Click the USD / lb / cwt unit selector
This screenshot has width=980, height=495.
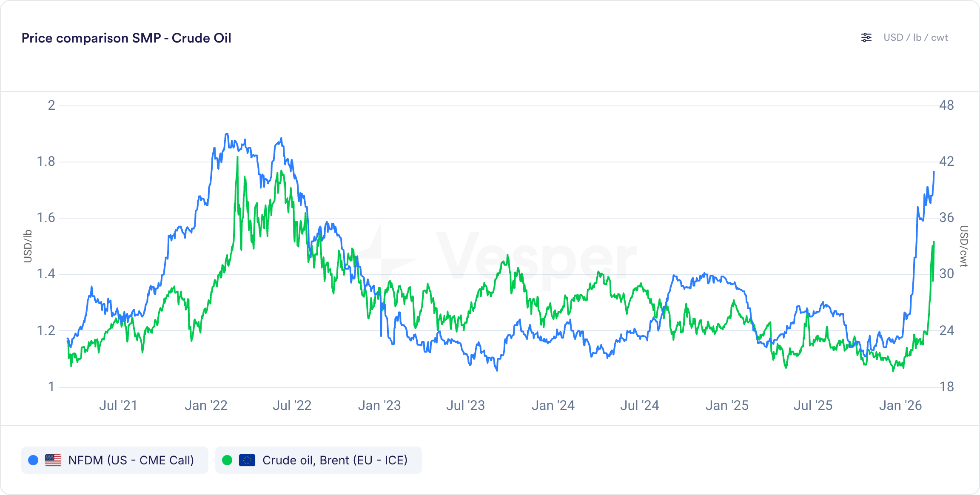(915, 37)
